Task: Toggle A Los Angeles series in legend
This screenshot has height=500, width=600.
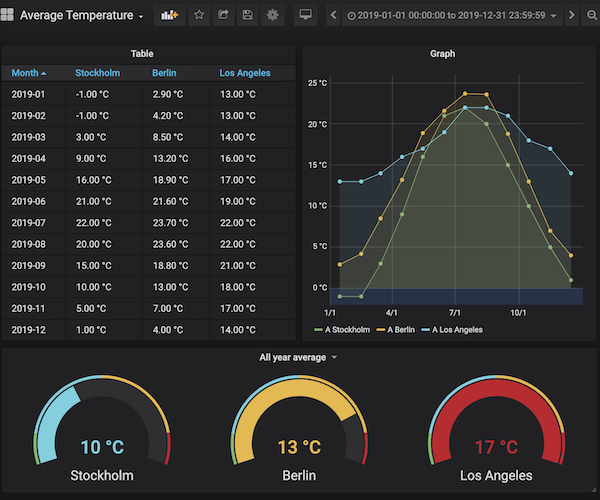Action: [x=457, y=330]
